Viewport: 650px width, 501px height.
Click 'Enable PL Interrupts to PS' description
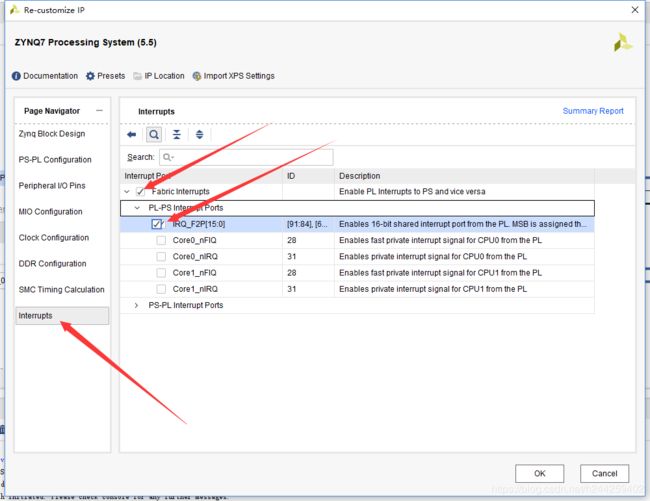click(x=412, y=191)
